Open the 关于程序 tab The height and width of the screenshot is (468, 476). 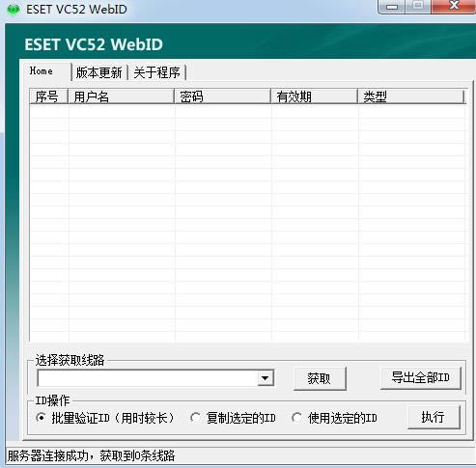(x=156, y=72)
